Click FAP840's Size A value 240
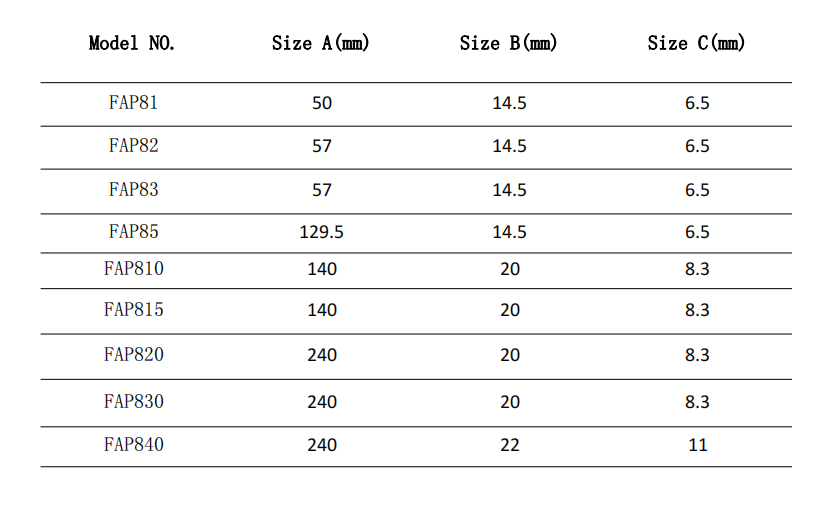Viewport: 834px width, 505px height. pos(322,445)
